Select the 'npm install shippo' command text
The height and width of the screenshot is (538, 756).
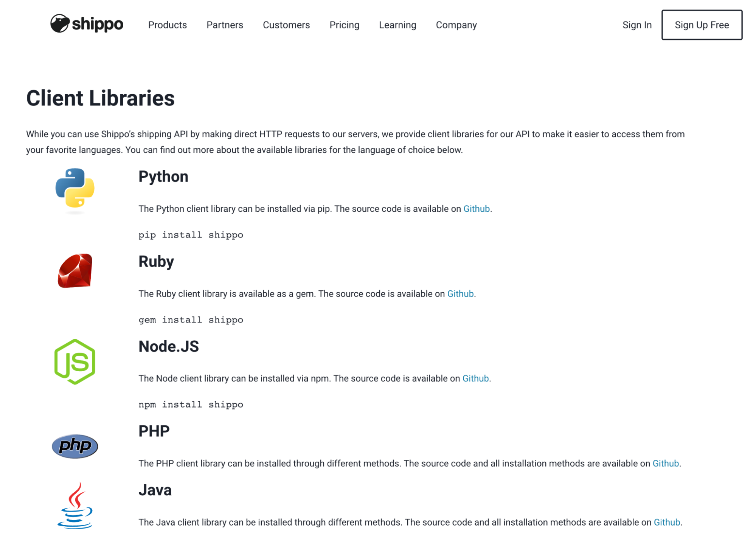coord(191,405)
